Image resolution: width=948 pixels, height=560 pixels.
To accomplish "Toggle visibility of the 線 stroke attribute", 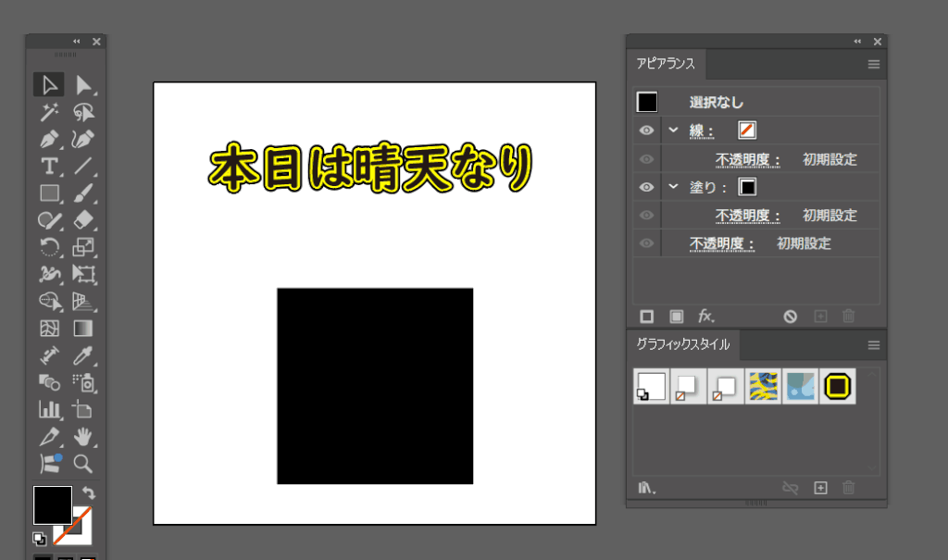I will [x=646, y=131].
